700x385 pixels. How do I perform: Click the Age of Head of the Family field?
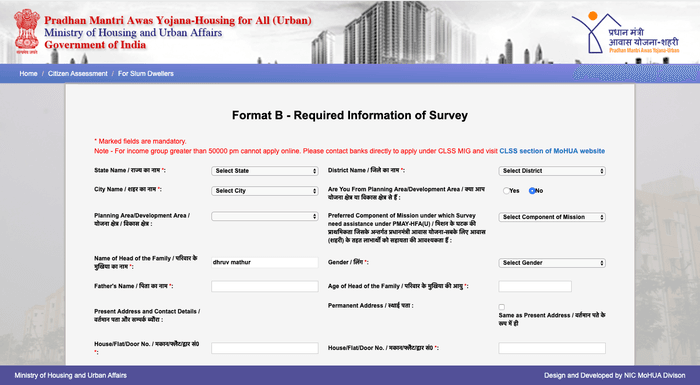[535, 286]
